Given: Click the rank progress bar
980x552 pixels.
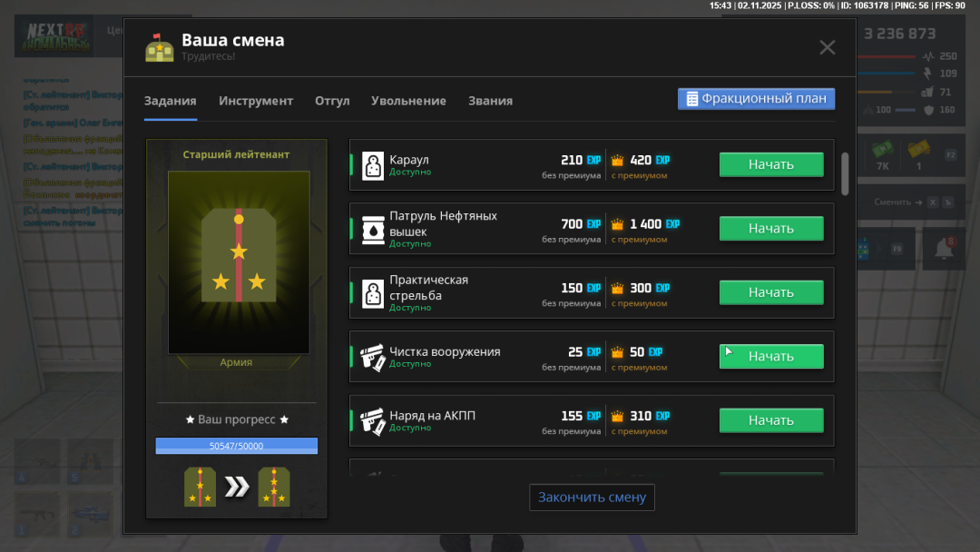Looking at the screenshot, I should click(236, 446).
